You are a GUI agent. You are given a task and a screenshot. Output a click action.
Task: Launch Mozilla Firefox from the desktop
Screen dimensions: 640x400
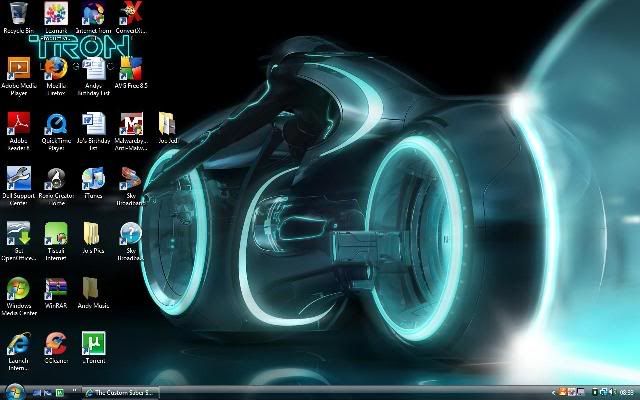coord(56,68)
